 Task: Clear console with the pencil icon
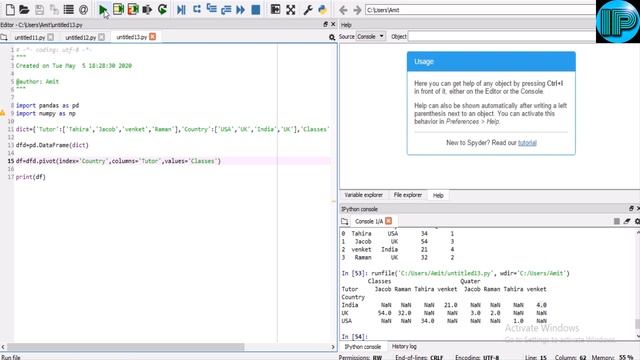(x=627, y=221)
